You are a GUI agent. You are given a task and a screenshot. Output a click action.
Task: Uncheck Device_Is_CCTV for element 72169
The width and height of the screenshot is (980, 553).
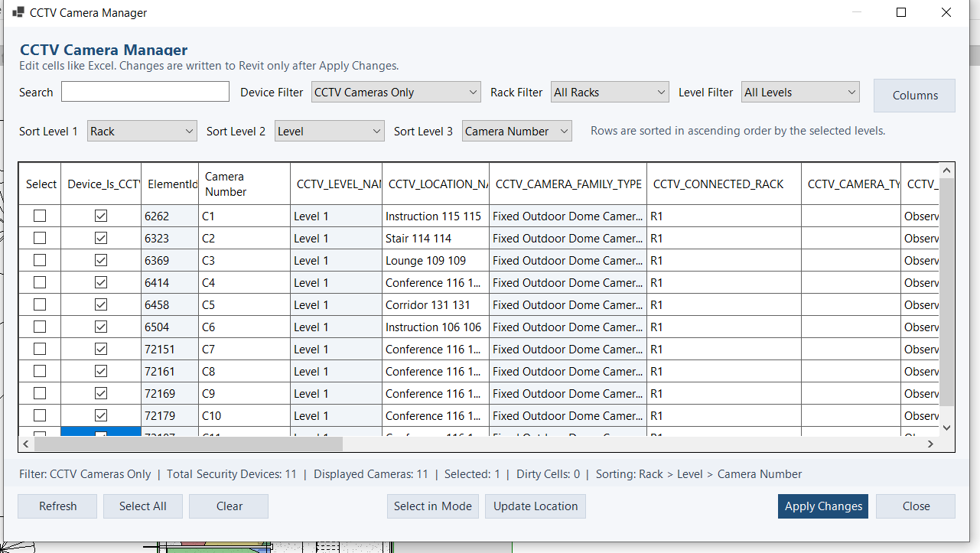(101, 393)
